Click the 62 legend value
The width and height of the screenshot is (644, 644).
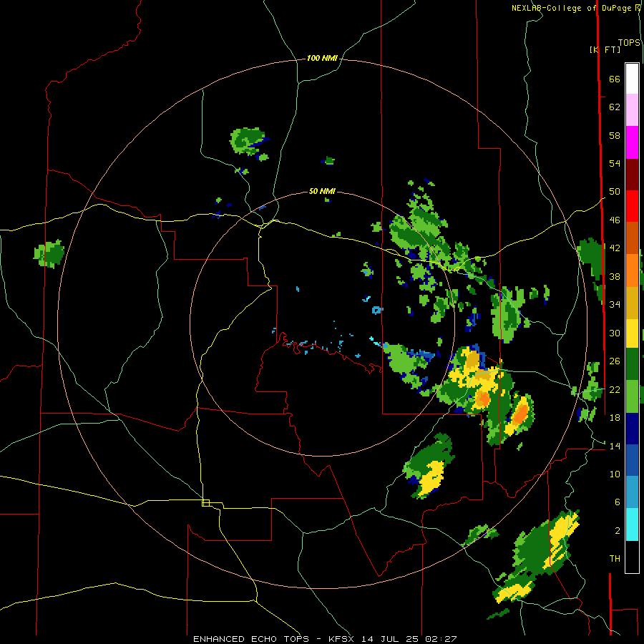tap(615, 107)
